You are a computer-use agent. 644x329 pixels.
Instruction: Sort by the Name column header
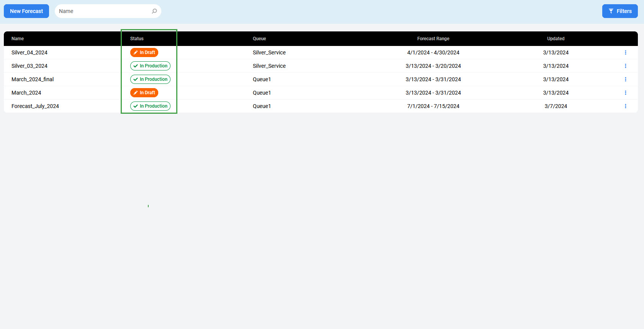pyautogui.click(x=18, y=39)
